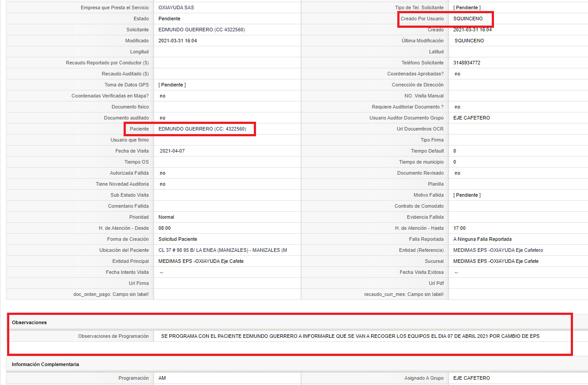The height and width of the screenshot is (385, 588).
Task: Click the Comentario Fallida label
Action: 128,206
